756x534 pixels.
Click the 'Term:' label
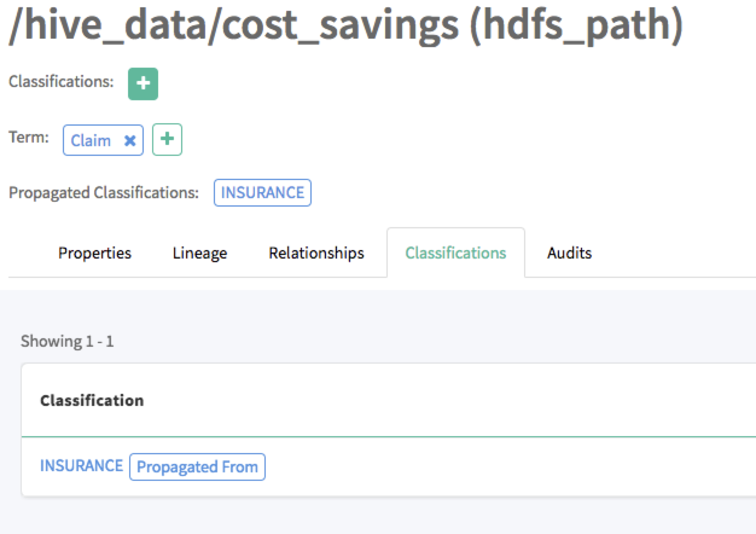pyautogui.click(x=29, y=137)
